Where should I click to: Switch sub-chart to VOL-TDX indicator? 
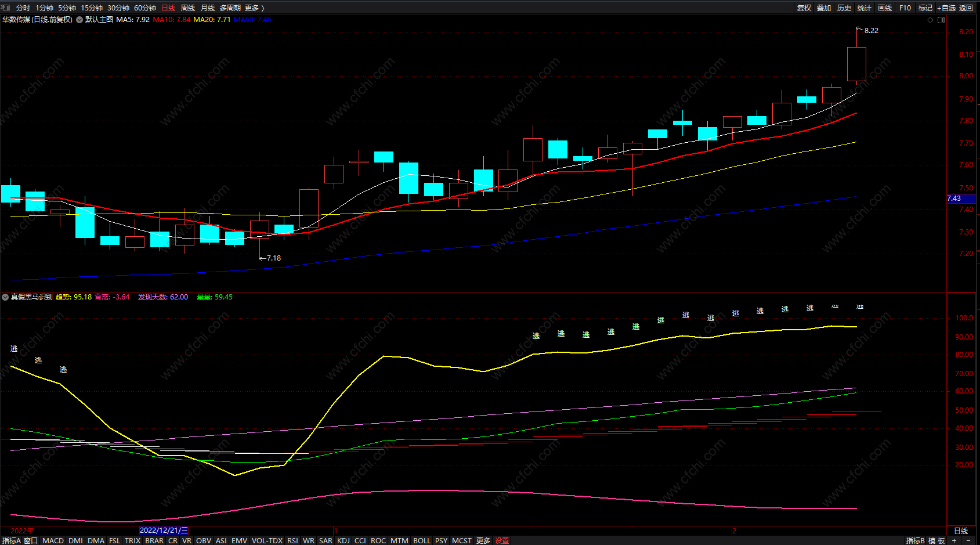coord(267,540)
